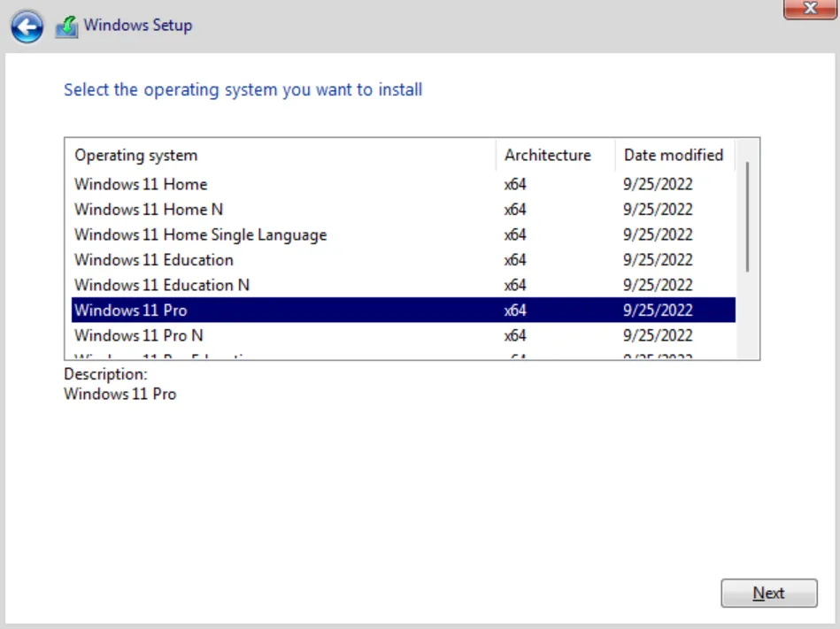Choose Windows 11 Home Single Language
Screen dimensions: 840x629
coord(200,234)
